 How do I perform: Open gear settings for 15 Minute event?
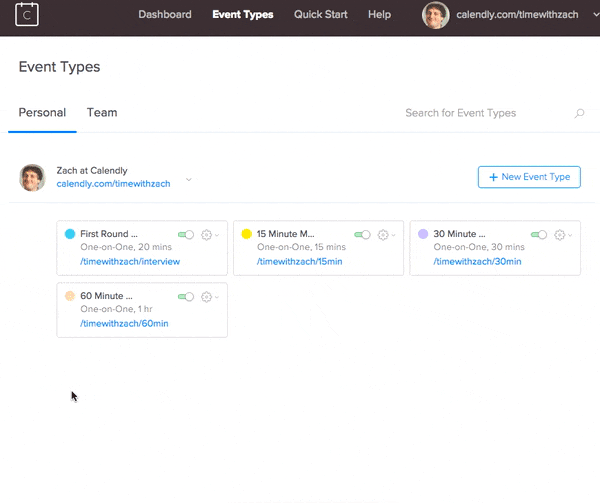pos(383,234)
